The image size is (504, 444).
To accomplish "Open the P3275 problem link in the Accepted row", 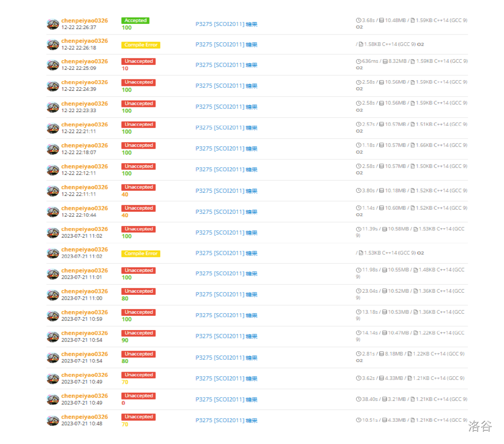I will [x=226, y=24].
